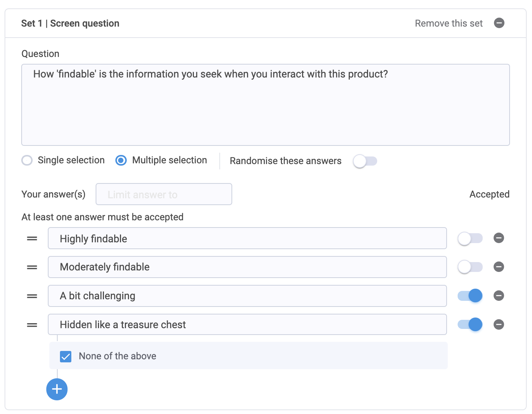Image resolution: width=532 pixels, height=414 pixels.
Task: Edit Hidden like a treasure chest field
Action: click(247, 324)
